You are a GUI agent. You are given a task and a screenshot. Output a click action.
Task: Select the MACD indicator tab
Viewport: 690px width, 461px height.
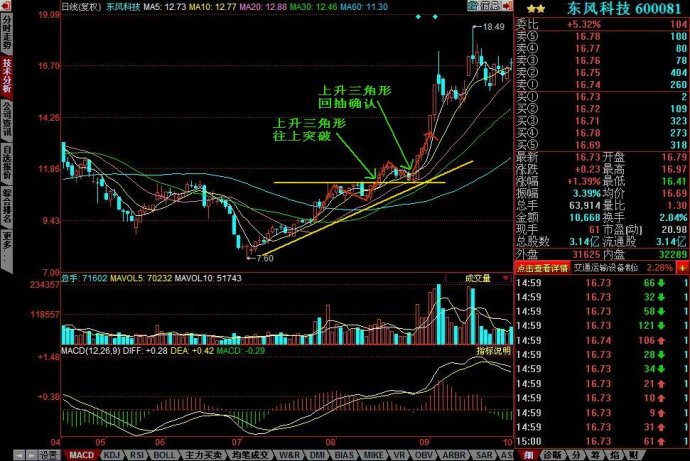pyautogui.click(x=82, y=455)
